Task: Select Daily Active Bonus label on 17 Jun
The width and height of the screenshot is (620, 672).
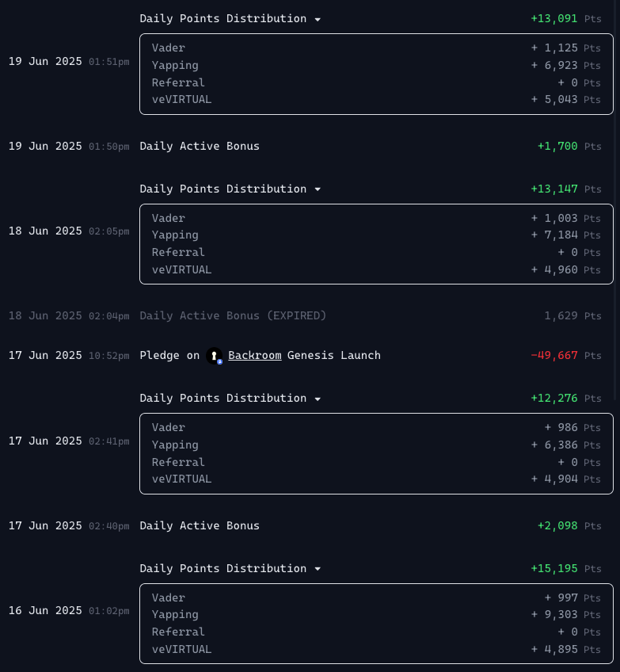Action: [200, 526]
